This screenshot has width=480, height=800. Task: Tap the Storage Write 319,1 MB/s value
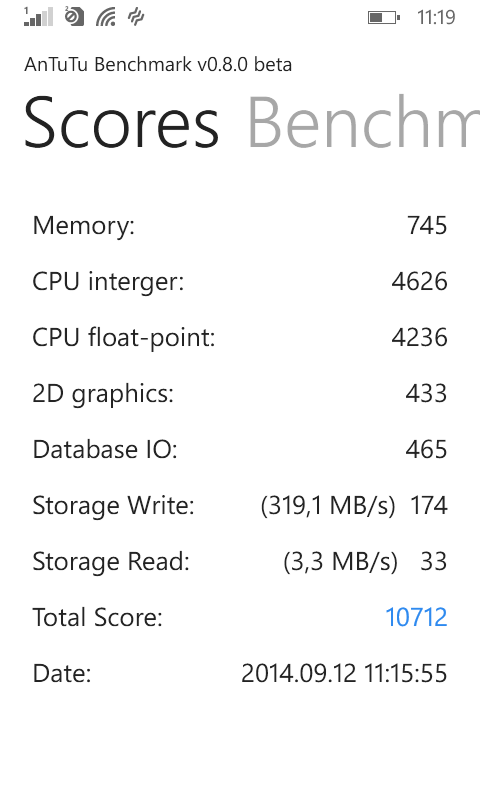328,506
